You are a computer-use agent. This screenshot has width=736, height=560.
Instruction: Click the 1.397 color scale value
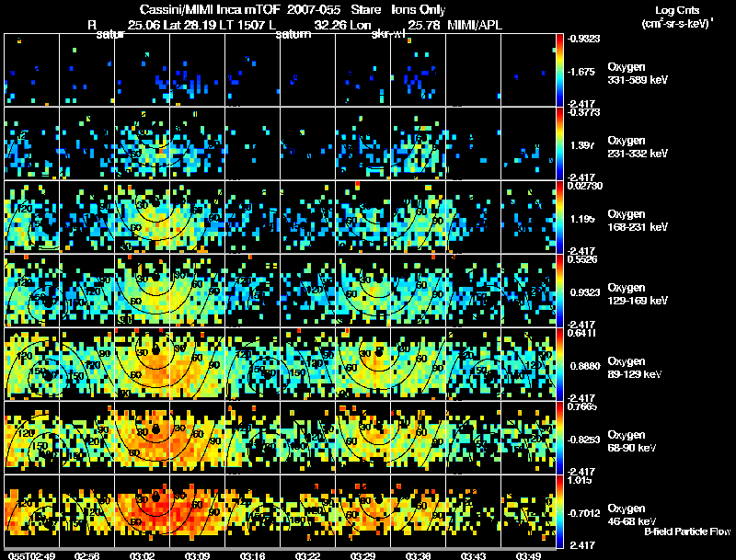582,145
